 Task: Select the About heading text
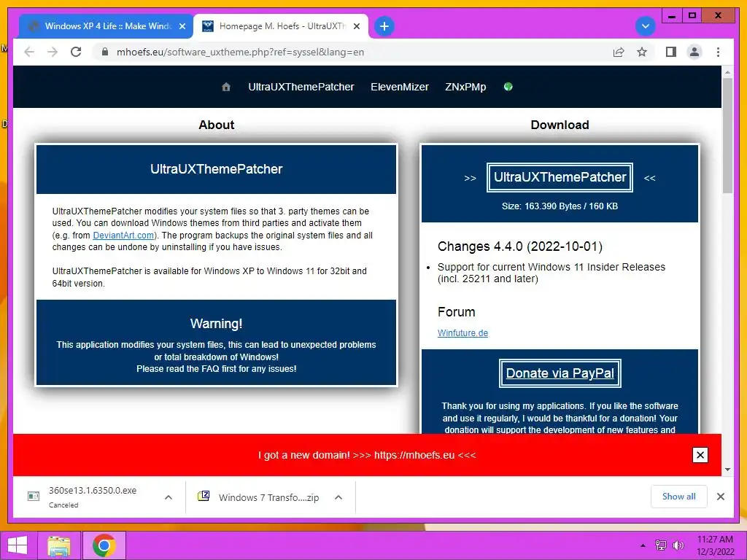point(216,125)
